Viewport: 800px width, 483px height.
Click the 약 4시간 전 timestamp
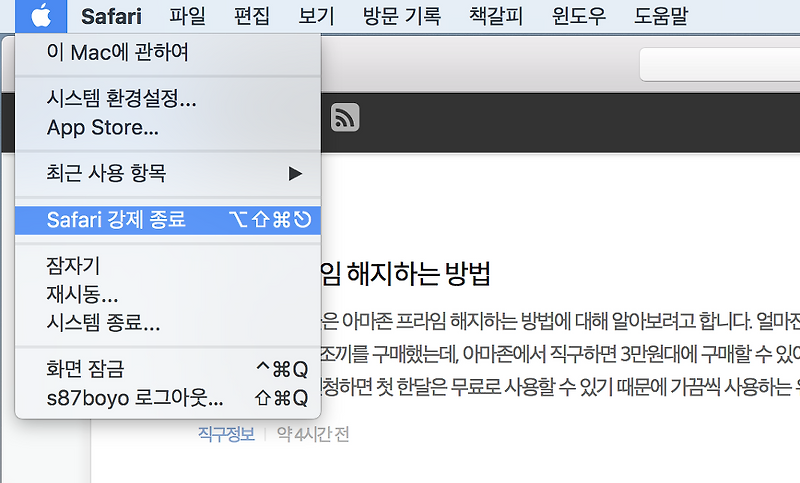pos(313,434)
